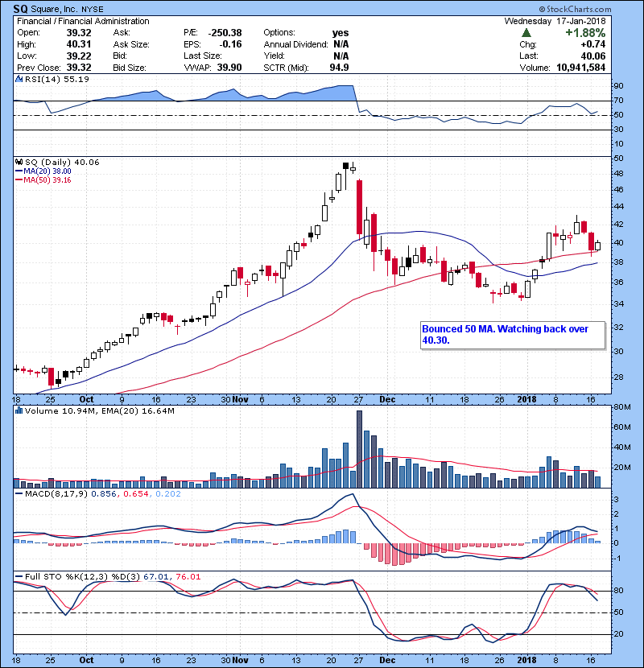Click the date Wednesday 17-Jan-2018

coord(555,21)
